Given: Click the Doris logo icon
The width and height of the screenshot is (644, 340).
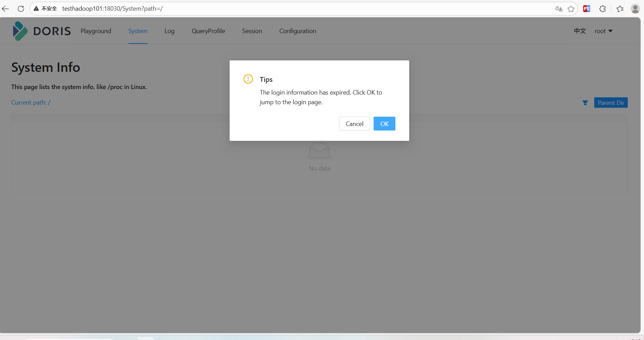Looking at the screenshot, I should 20,31.
